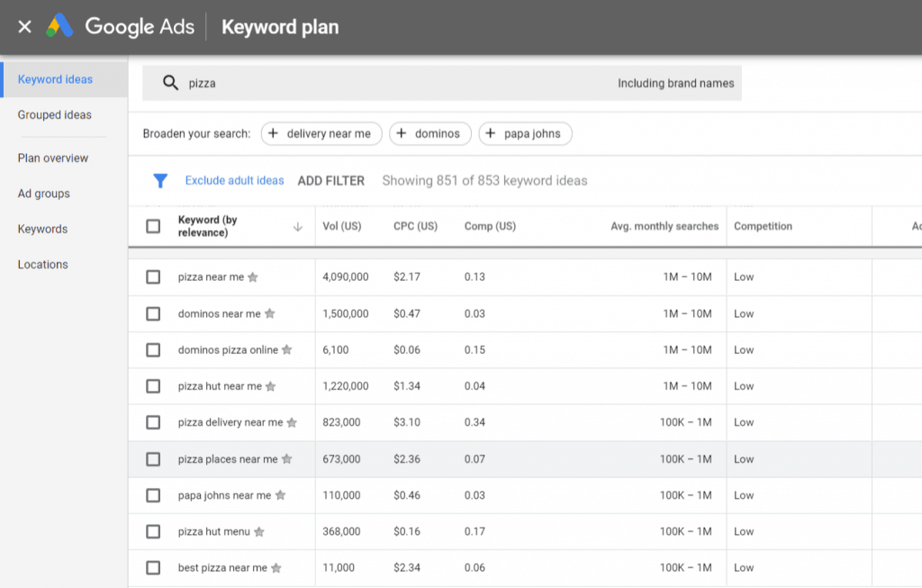Image resolution: width=922 pixels, height=588 pixels.
Task: Click the Keyword plan page title
Action: click(x=280, y=27)
